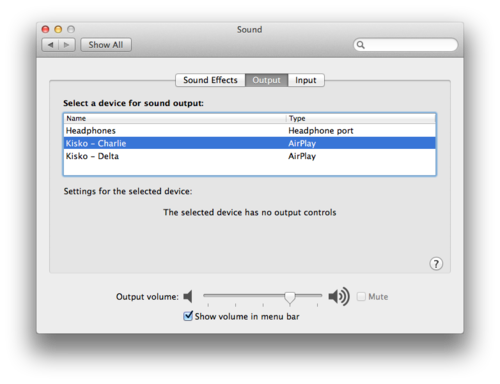Click the magnifying glass search icon
The height and width of the screenshot is (384, 500).
coord(361,45)
